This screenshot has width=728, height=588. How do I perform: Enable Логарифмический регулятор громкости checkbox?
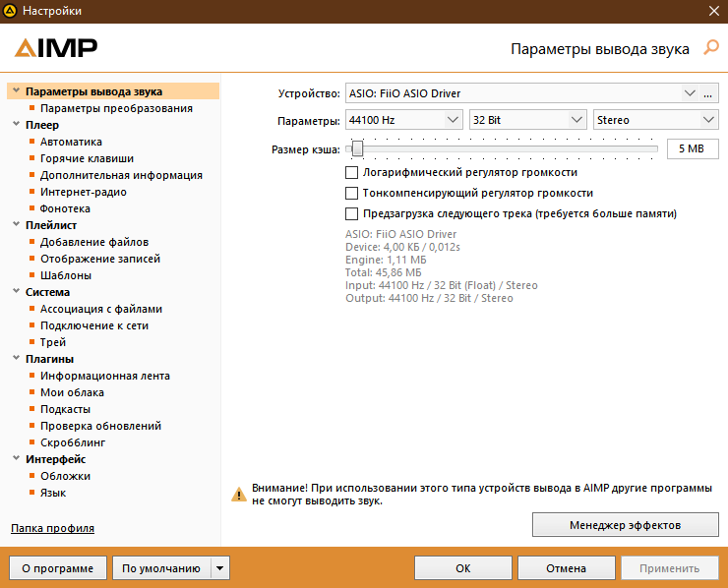352,172
